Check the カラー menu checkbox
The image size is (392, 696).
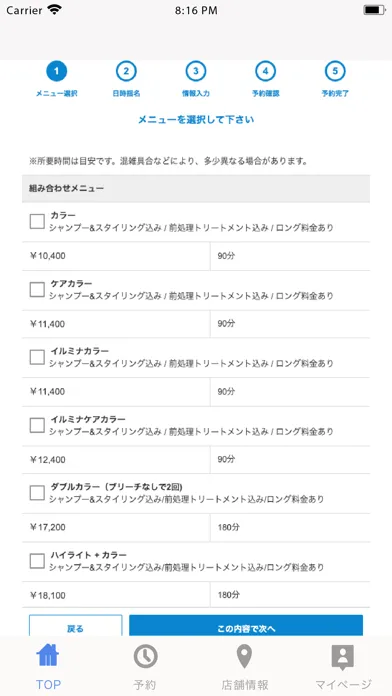[37, 221]
